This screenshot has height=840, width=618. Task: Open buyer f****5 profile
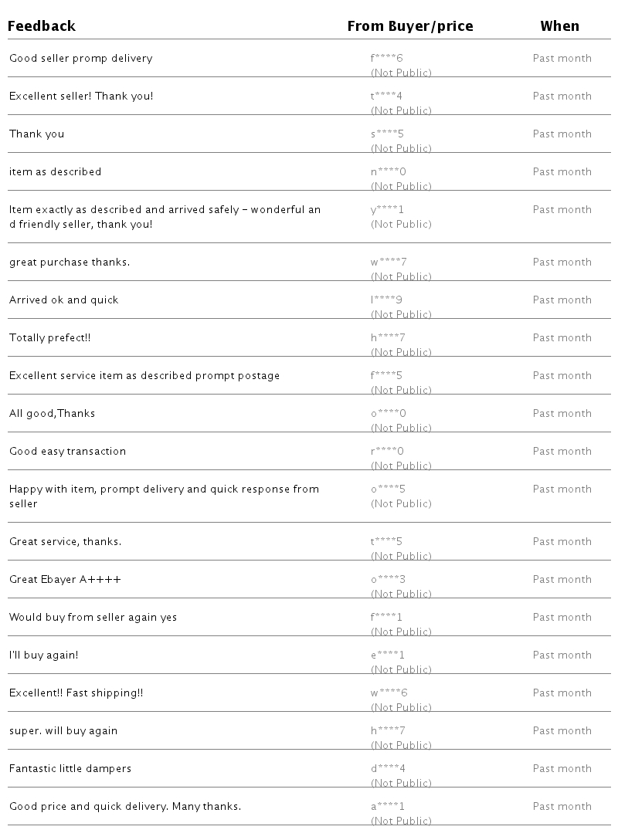point(387,376)
